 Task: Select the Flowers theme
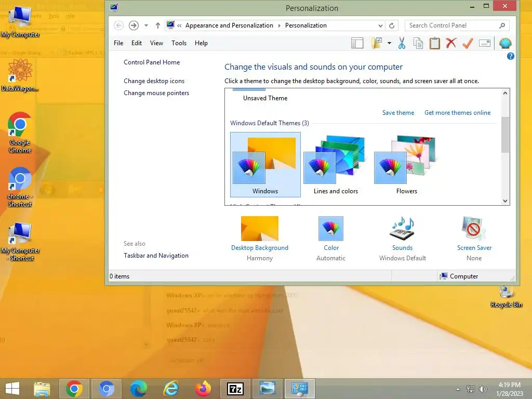point(406,165)
